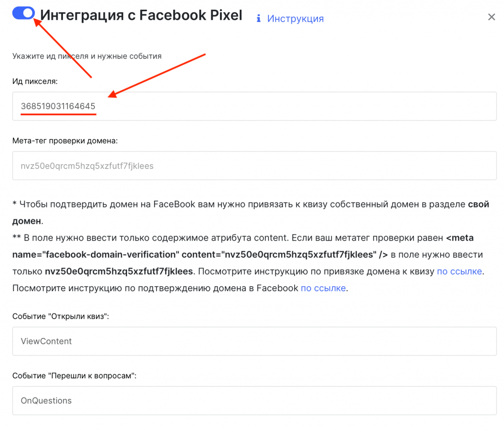
Task: Click the «Интеграция с Facebook Pixel» heading
Action: click(x=141, y=15)
